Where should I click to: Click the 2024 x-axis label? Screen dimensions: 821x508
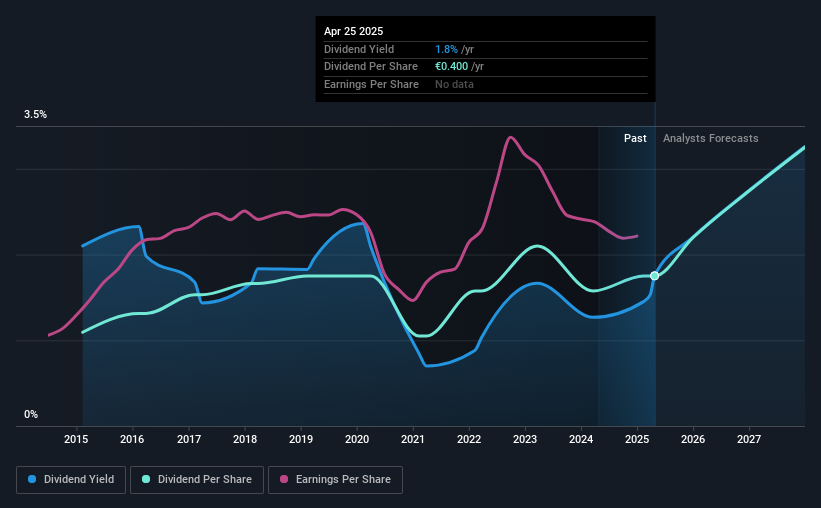tap(581, 439)
